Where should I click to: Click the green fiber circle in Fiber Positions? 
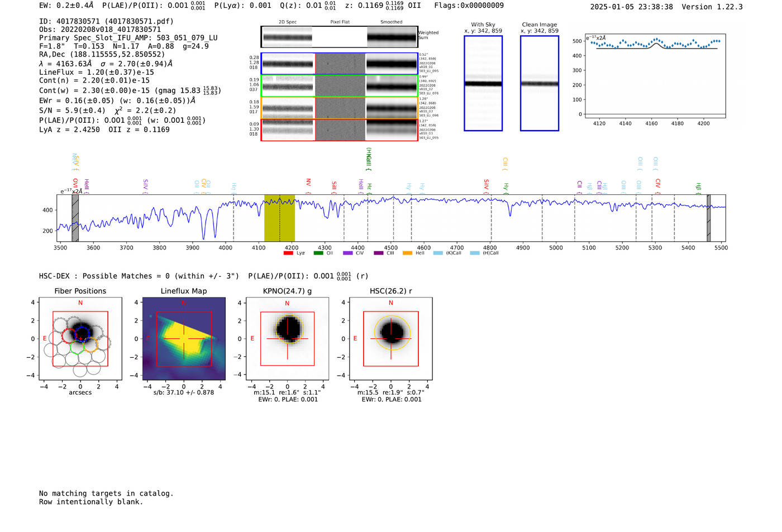(x=76, y=347)
